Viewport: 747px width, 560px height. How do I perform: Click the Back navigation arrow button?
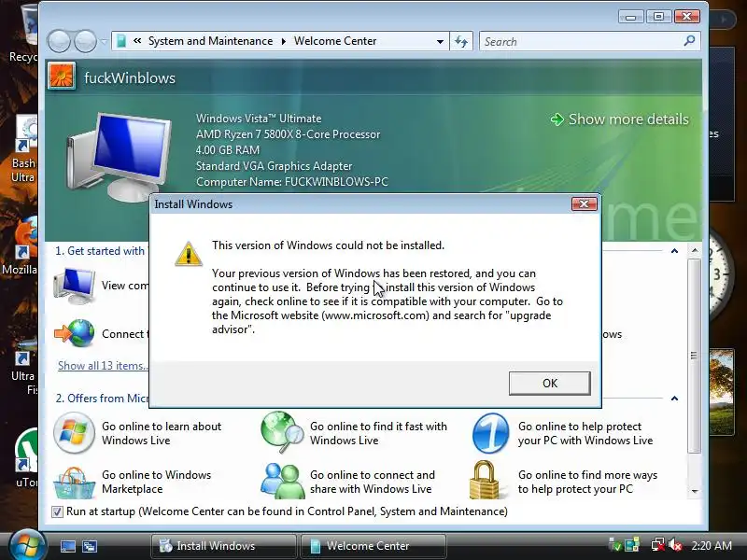[x=59, y=41]
